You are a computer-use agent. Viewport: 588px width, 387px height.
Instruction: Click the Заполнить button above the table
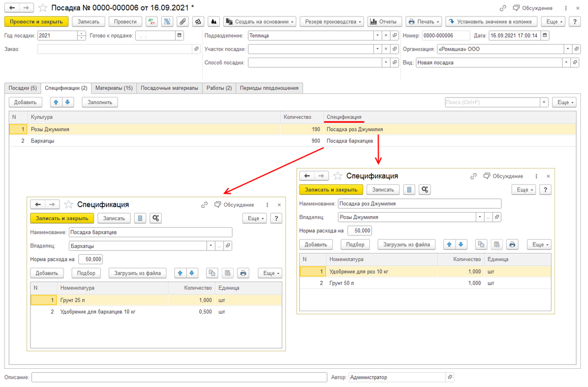point(99,102)
